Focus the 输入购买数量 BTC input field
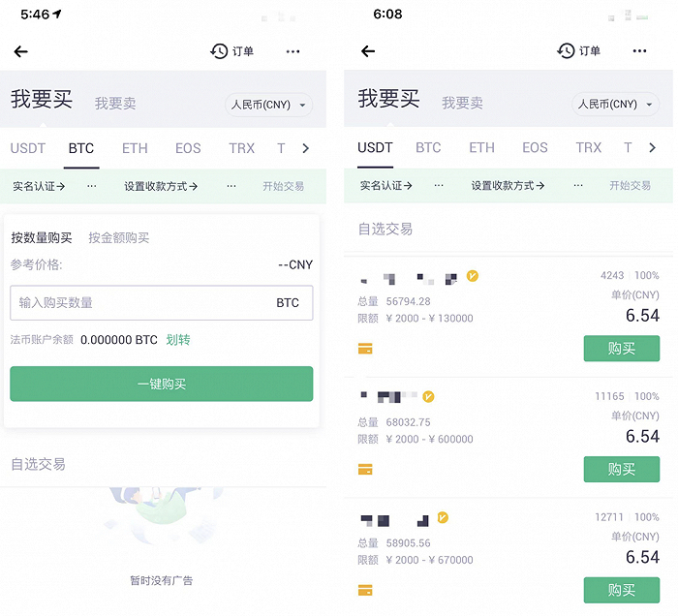This screenshot has height=616, width=678. 162,302
